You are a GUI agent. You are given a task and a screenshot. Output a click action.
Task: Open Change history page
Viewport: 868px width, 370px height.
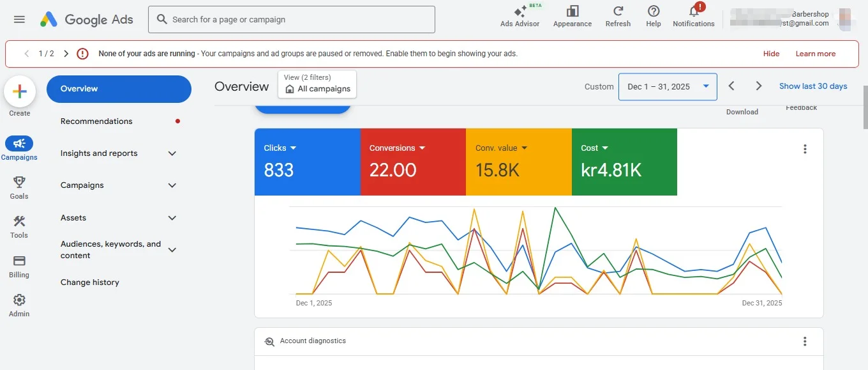coord(90,282)
